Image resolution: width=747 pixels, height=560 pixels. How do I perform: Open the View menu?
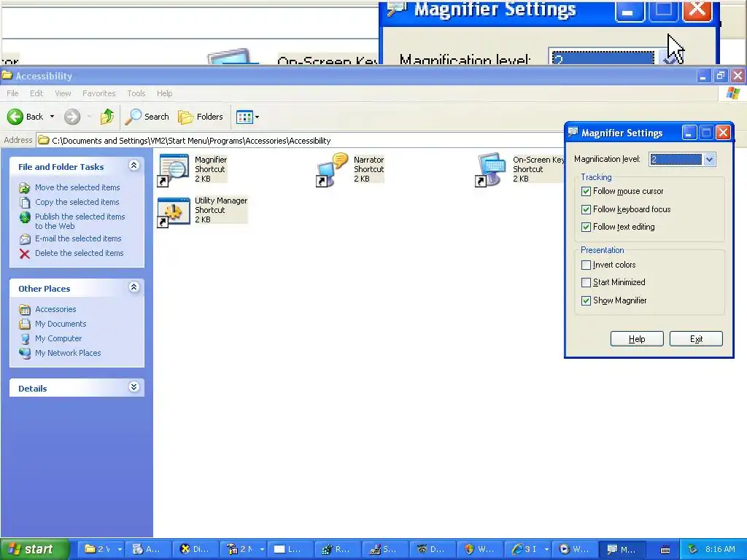tap(63, 93)
